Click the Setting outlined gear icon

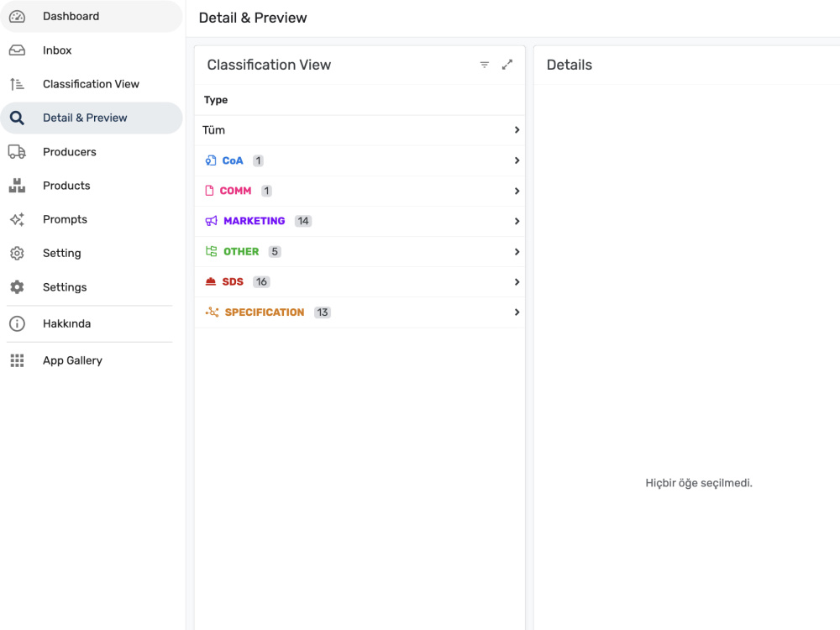(x=17, y=254)
